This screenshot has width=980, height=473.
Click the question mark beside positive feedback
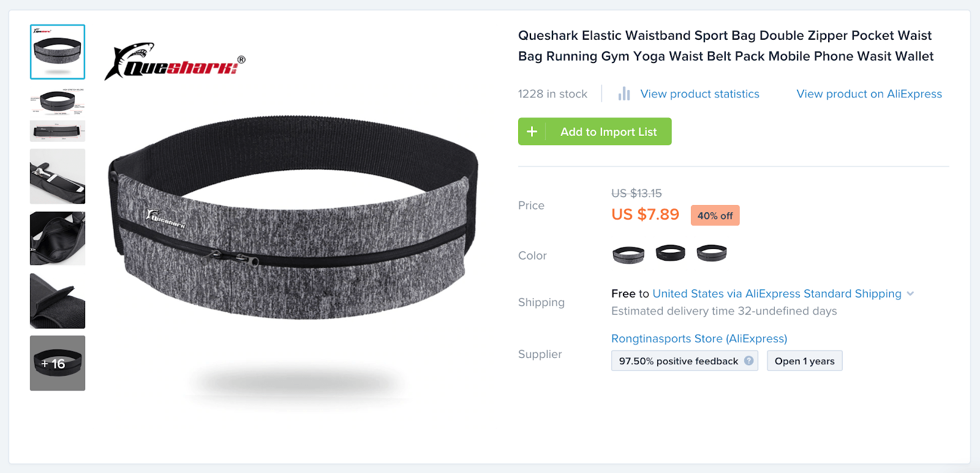[748, 361]
